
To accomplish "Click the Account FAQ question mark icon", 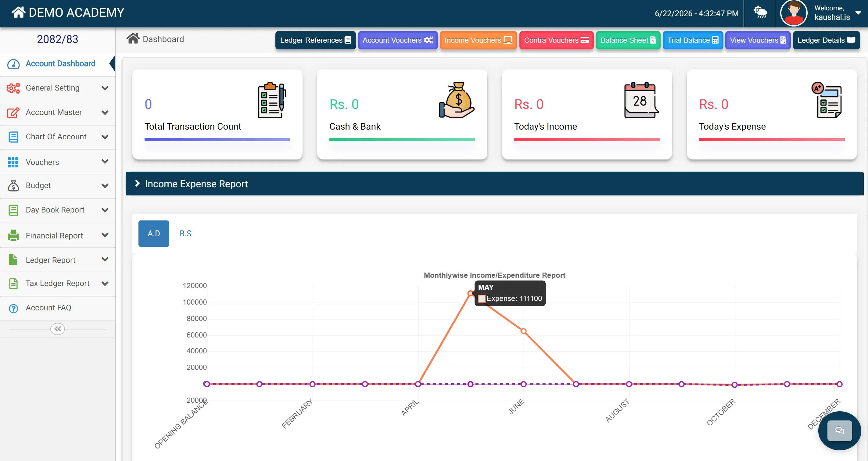I will pos(13,308).
